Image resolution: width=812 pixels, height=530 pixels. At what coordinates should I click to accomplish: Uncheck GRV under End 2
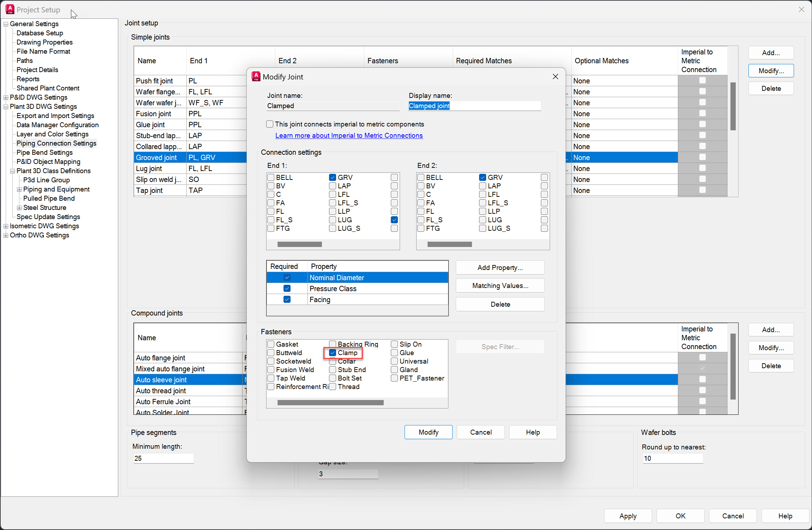point(482,177)
